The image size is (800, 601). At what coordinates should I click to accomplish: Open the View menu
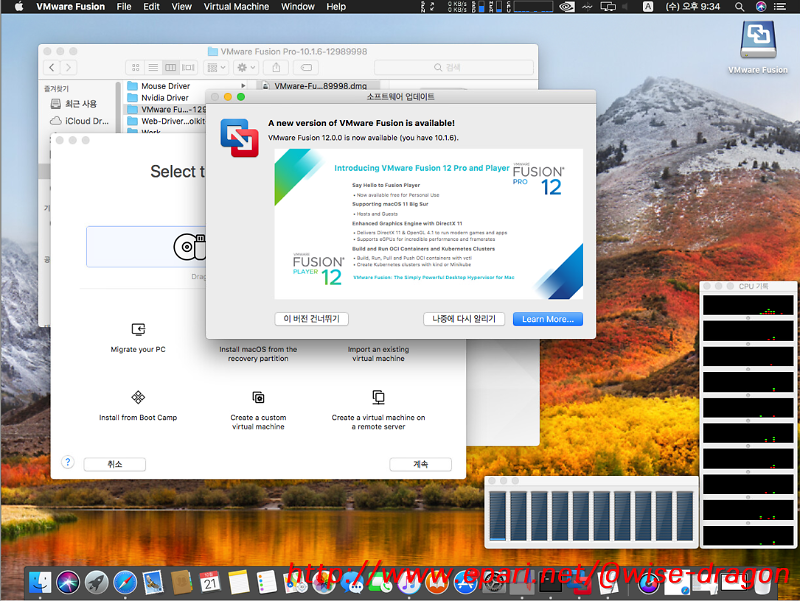point(182,7)
